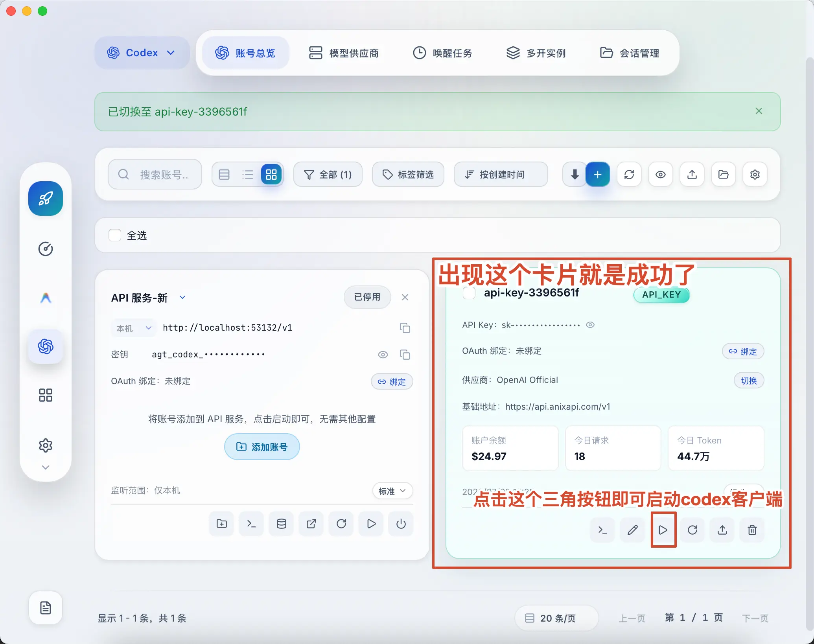
Task: Open the rocket launcher sidebar icon
Action: 46,199
